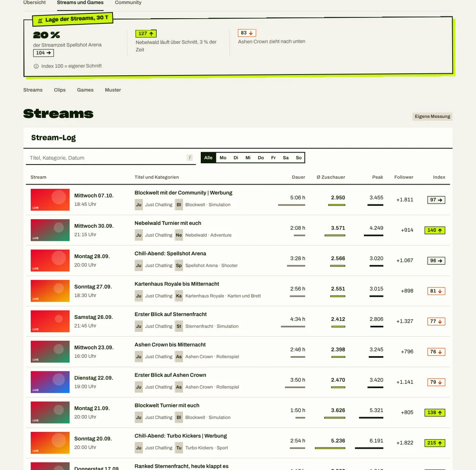Click the 127 up-arrow index badge
Viewport: 476px width, 470px height.
pyautogui.click(x=146, y=33)
